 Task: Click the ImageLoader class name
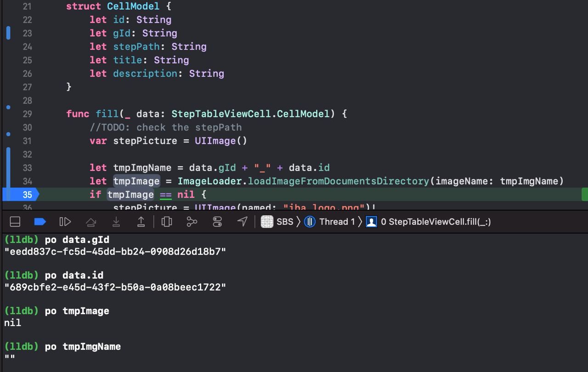(209, 181)
